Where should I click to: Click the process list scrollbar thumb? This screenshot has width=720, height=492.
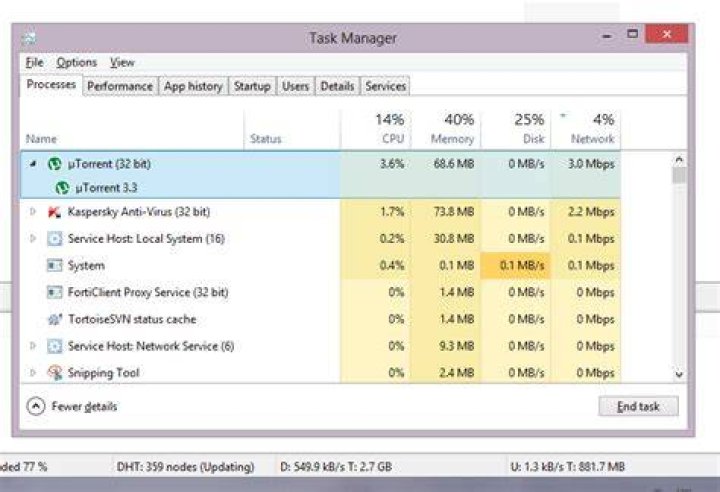(679, 175)
